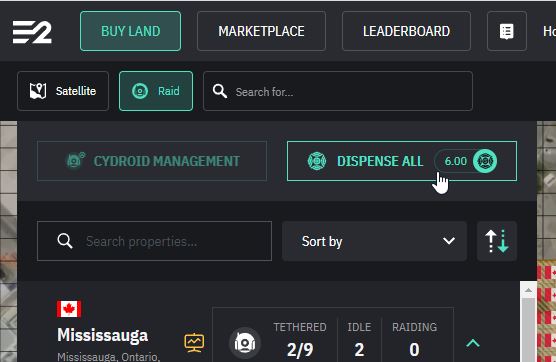Click the Dispense All ether icon
The width and height of the screenshot is (556, 362).
click(317, 161)
